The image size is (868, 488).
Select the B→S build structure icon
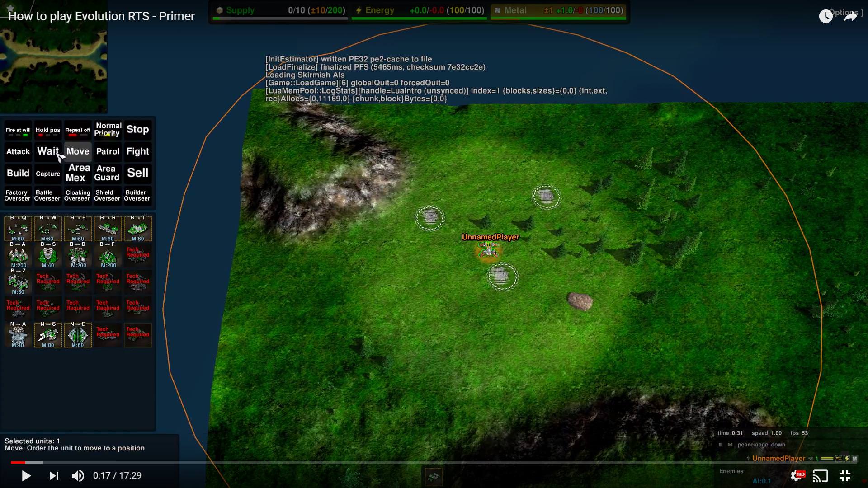tap(47, 255)
